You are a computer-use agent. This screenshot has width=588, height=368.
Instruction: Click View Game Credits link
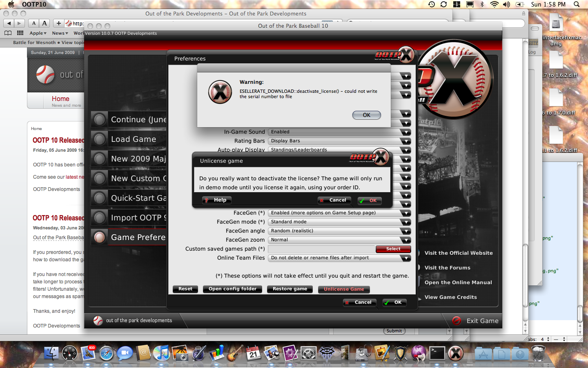tap(451, 297)
